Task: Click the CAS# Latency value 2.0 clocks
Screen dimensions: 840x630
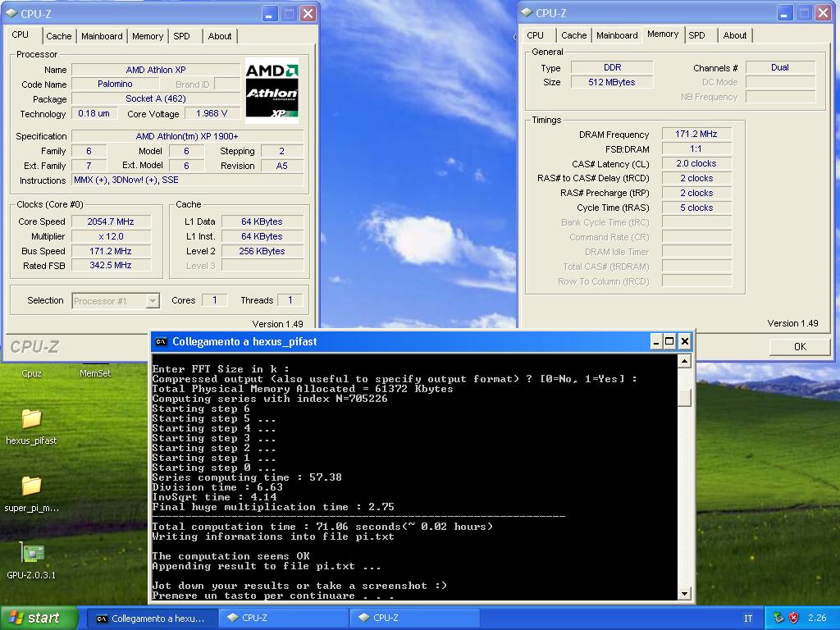Action: pos(696,163)
